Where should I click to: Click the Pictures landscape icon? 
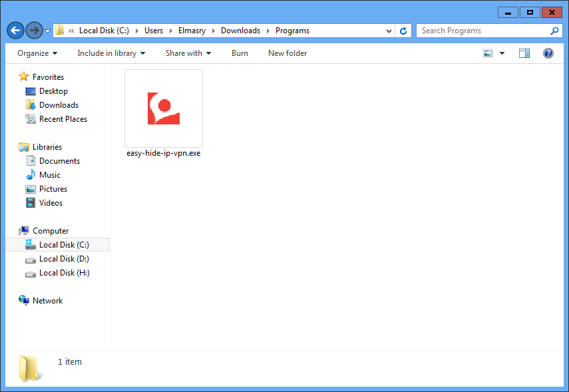(31, 189)
